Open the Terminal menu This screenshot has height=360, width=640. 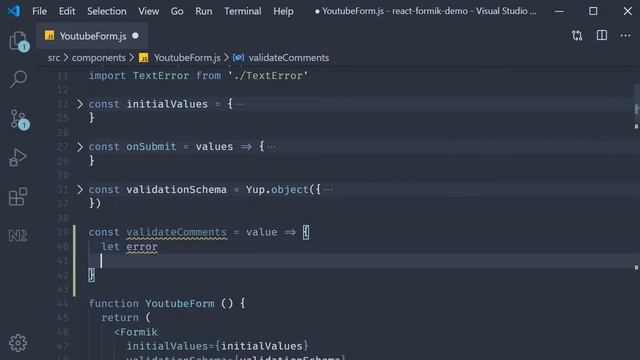point(242,11)
